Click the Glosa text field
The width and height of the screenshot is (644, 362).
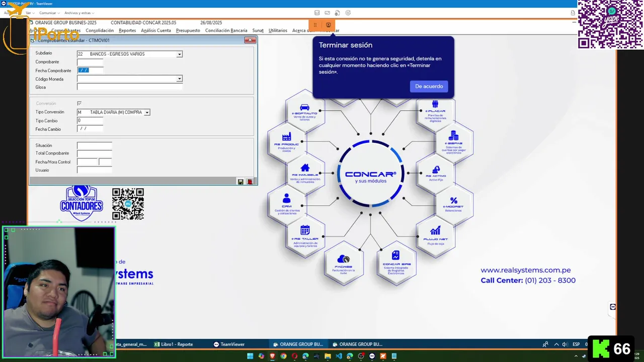130,87
